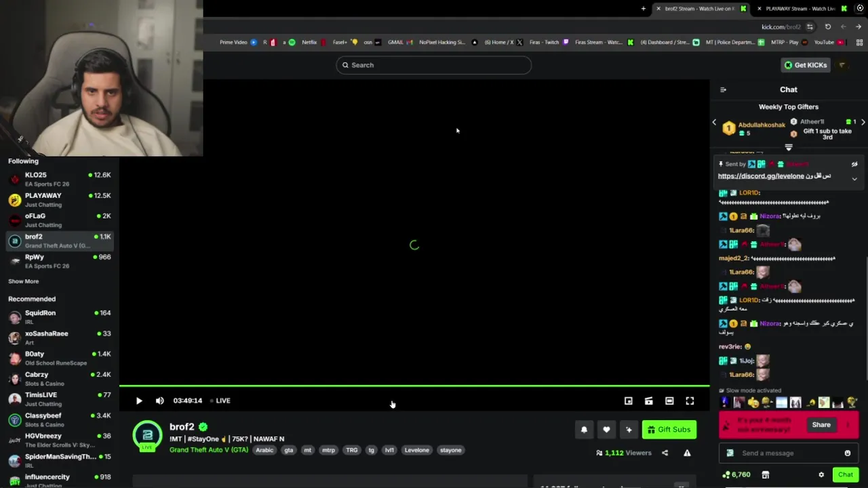Click Abdullahkoshak top gifter
Image resolution: width=868 pixels, height=488 pixels.
pyautogui.click(x=753, y=127)
